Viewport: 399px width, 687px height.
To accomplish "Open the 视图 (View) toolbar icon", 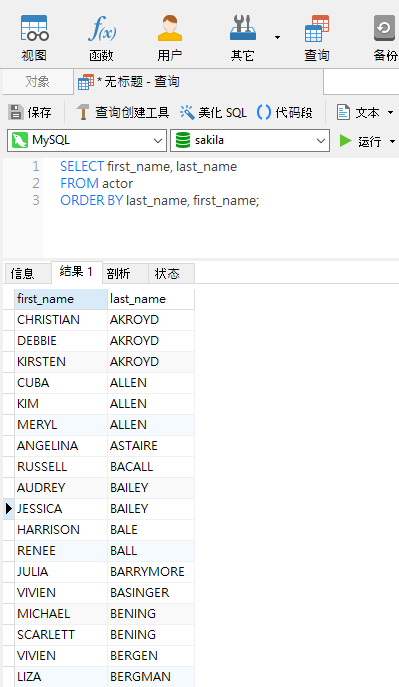I will [x=34, y=39].
